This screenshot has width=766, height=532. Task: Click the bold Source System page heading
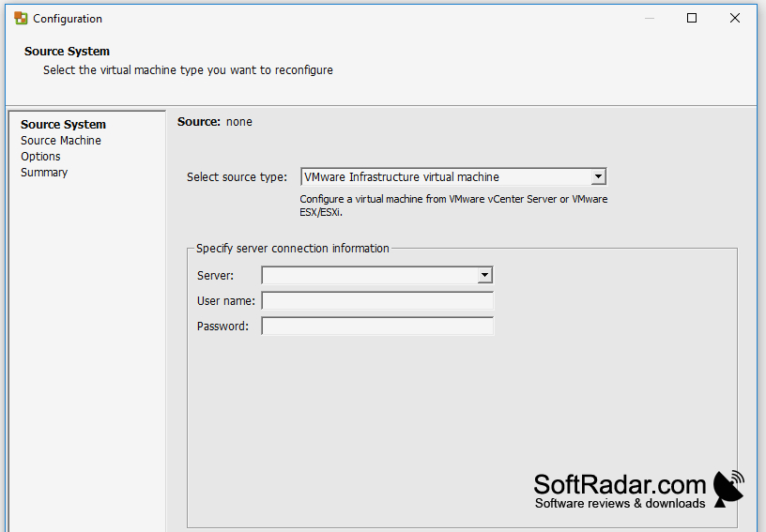(x=67, y=52)
